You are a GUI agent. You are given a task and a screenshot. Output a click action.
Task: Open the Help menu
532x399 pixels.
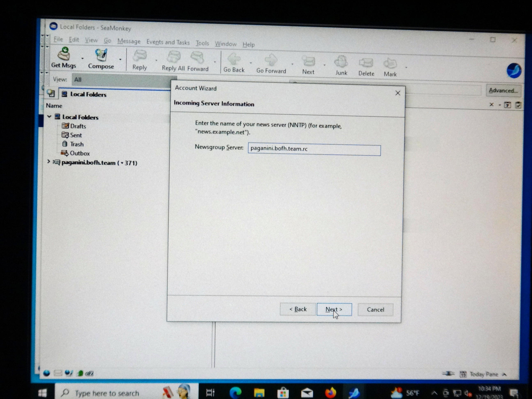(x=248, y=45)
